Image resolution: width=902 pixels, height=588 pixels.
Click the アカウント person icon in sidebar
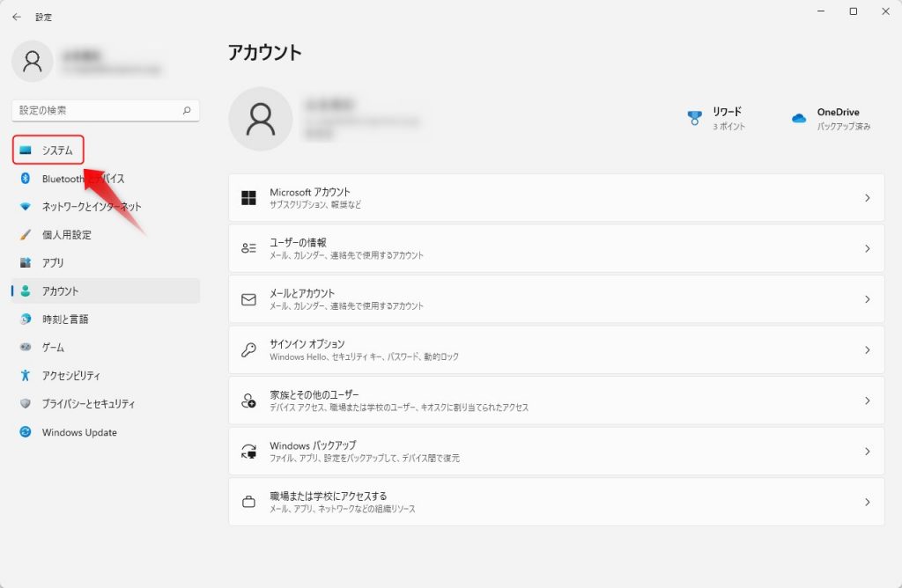(x=26, y=290)
